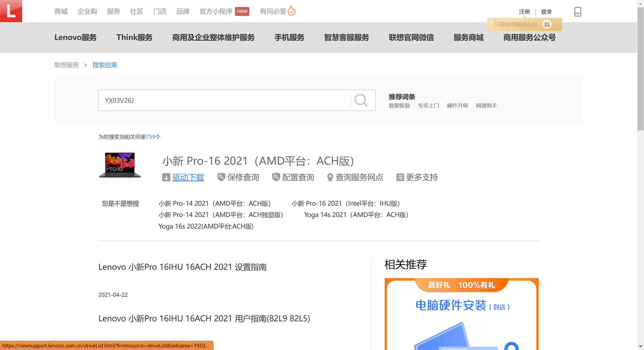
Task: Click the mobile phone icon in header
Action: 578,12
